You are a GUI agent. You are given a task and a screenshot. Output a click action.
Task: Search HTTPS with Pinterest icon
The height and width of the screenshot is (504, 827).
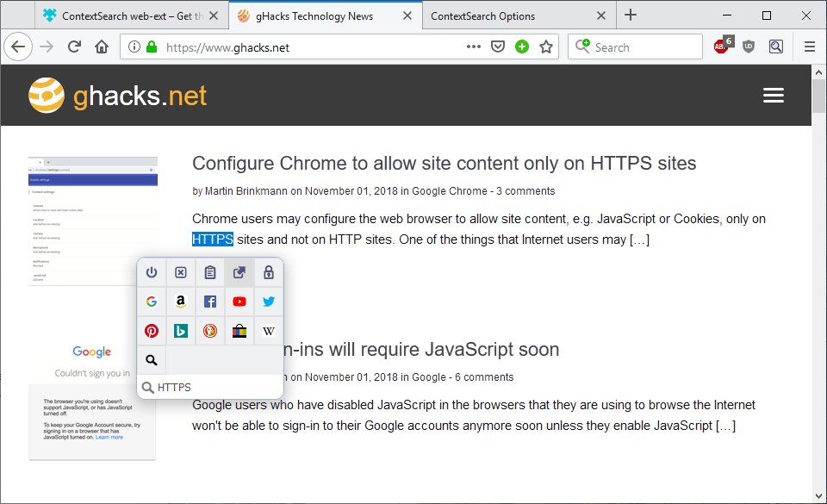(x=152, y=331)
